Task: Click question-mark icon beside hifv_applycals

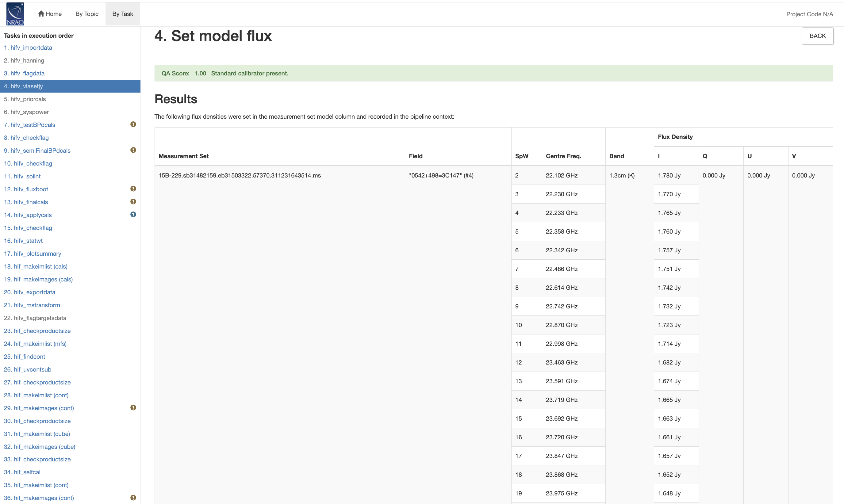Action: [133, 215]
